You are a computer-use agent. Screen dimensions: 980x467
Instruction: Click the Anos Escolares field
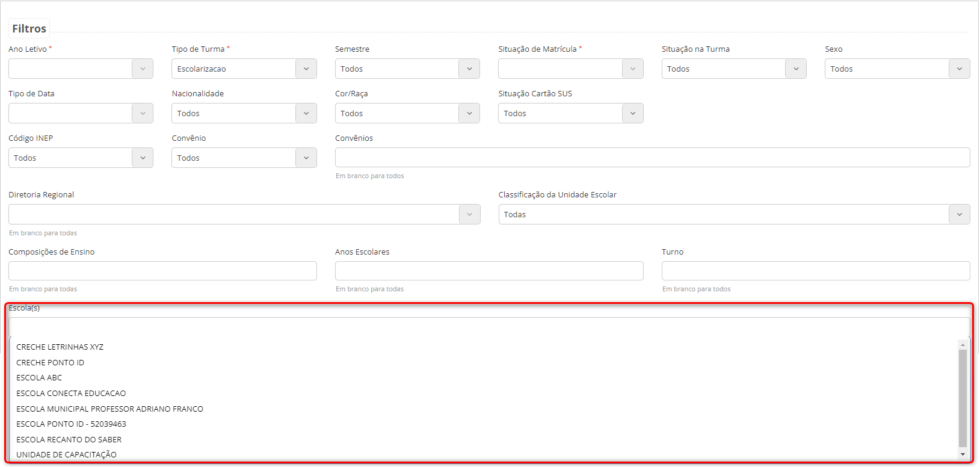[489, 271]
